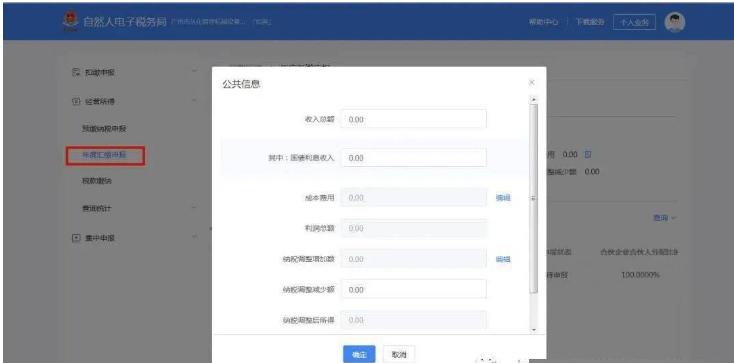Select 税款缴纳 in sidebar
The height and width of the screenshot is (363, 734).
[97, 181]
